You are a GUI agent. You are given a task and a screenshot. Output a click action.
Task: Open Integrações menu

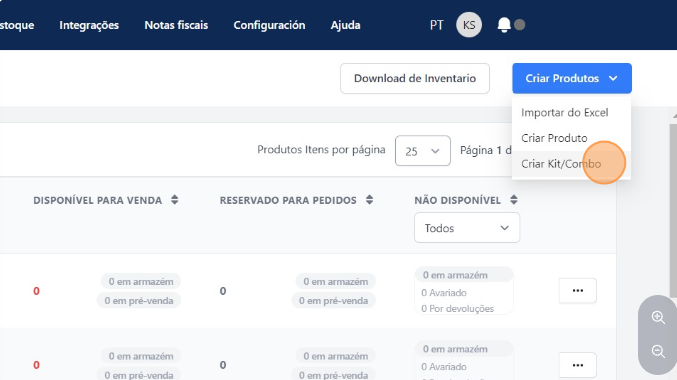(x=89, y=25)
